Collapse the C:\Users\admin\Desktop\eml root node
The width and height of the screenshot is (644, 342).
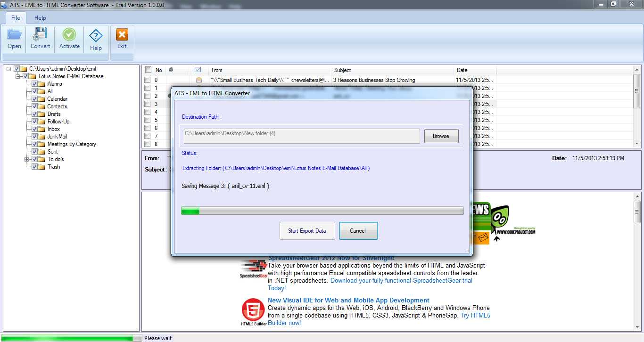click(9, 69)
